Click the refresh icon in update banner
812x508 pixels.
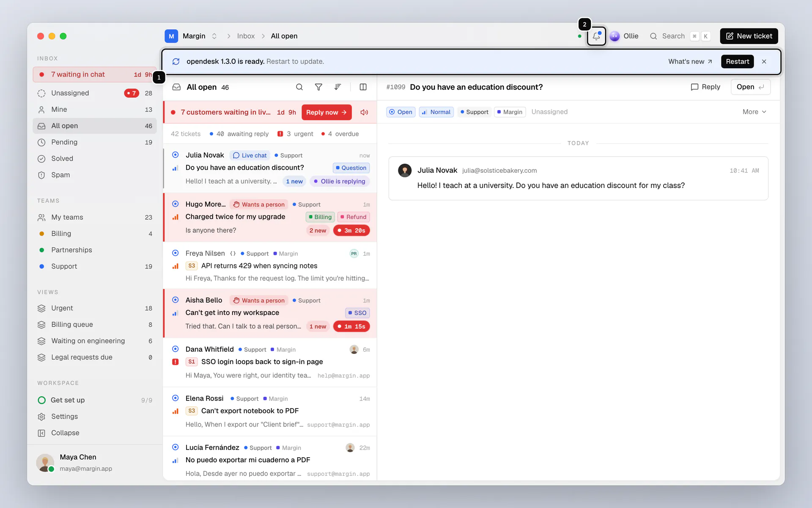tap(176, 61)
